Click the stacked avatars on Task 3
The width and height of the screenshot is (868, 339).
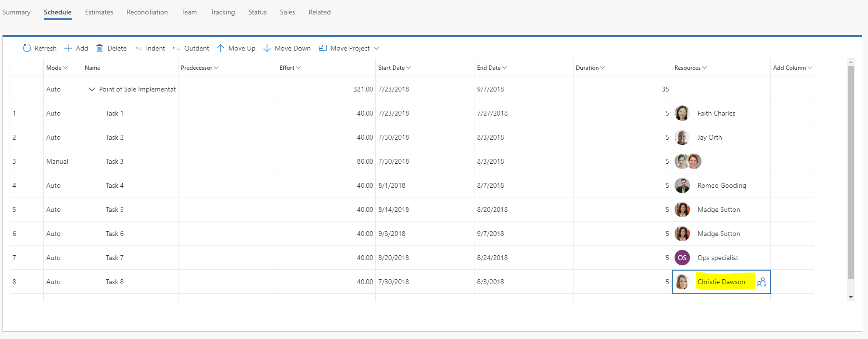[688, 161]
